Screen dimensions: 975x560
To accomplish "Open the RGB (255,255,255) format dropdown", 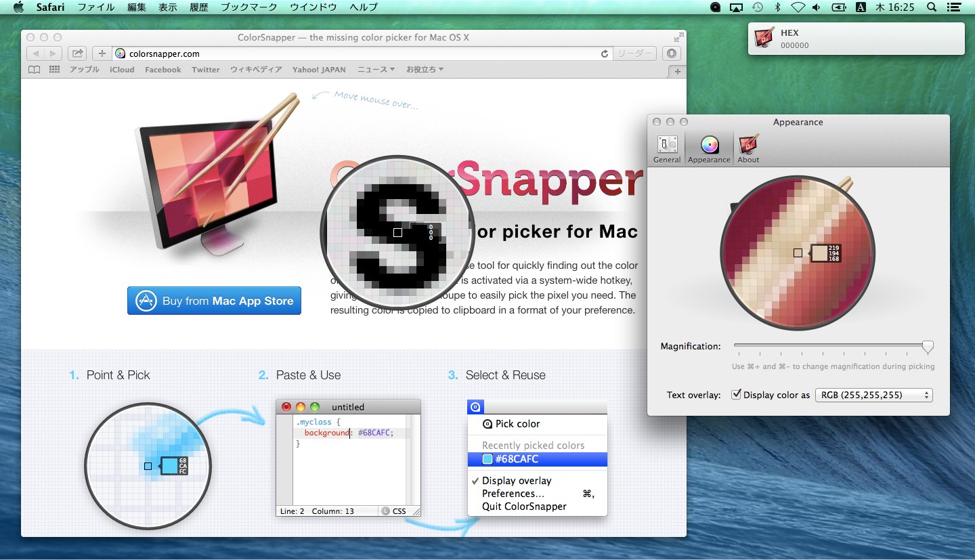I will pyautogui.click(x=874, y=395).
